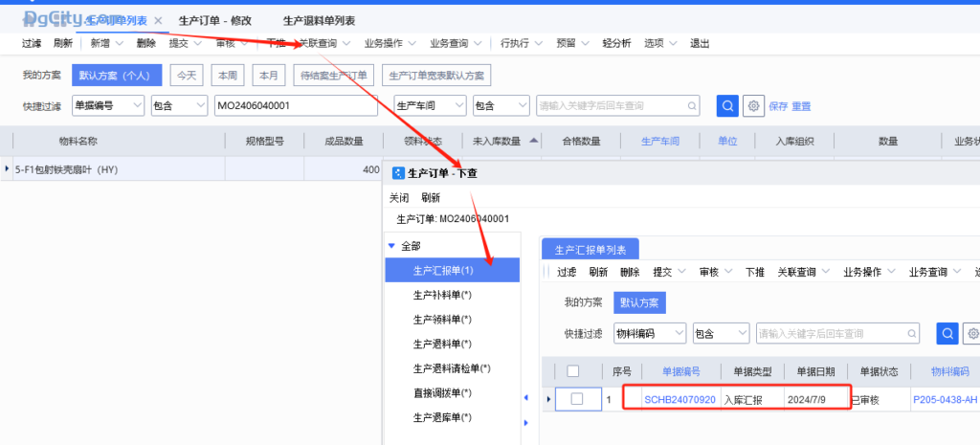Image resolution: width=980 pixels, height=445 pixels.
Task: Select 生产汇报单(1) in the dialog tree
Action: coord(453,270)
